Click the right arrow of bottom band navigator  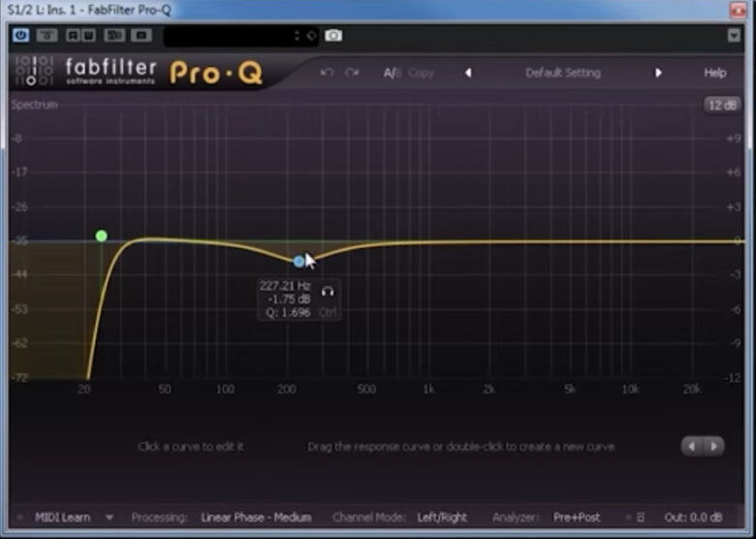(x=713, y=447)
